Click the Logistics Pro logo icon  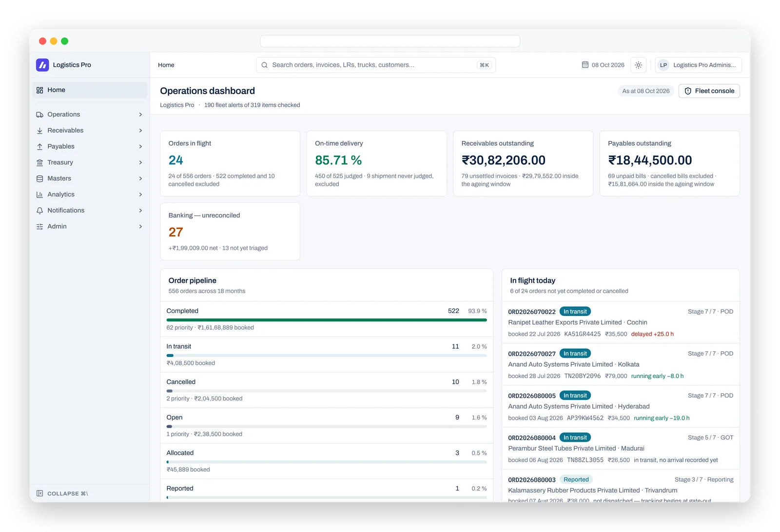42,65
